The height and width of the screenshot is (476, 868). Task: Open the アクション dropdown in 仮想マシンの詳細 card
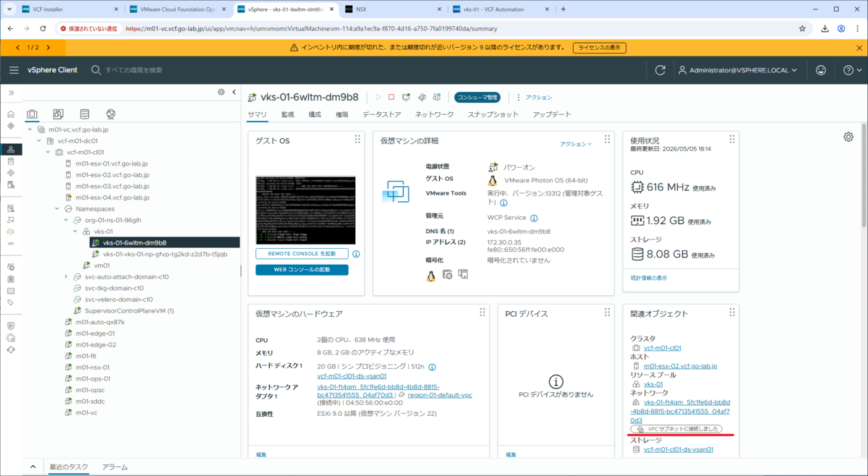576,144
